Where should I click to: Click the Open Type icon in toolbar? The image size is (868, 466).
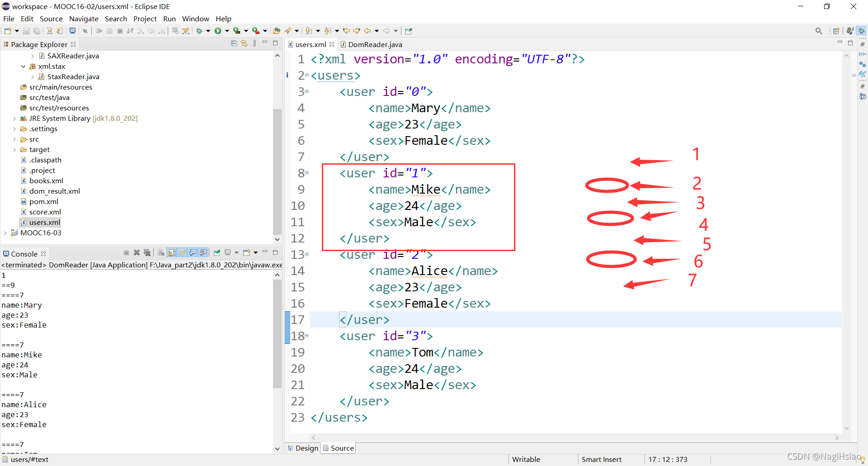[x=277, y=31]
